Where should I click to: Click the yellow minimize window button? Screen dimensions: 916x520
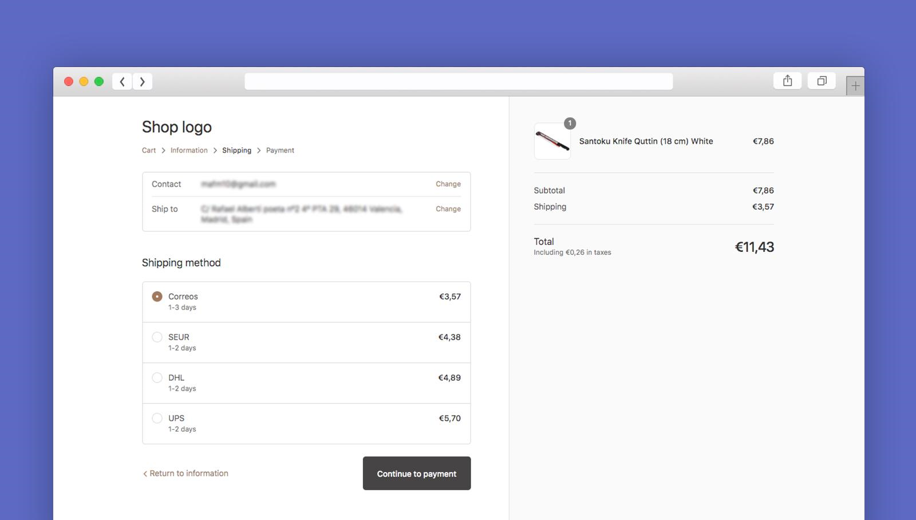pyautogui.click(x=84, y=82)
